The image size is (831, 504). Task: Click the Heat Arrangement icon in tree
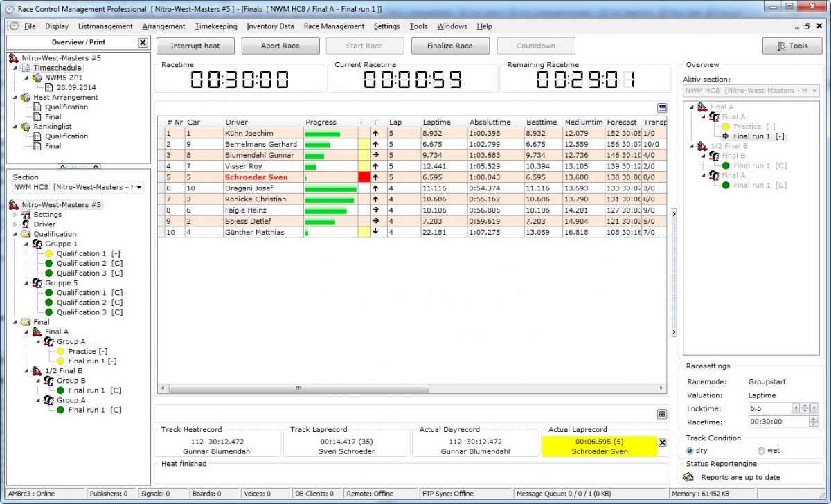click(26, 98)
